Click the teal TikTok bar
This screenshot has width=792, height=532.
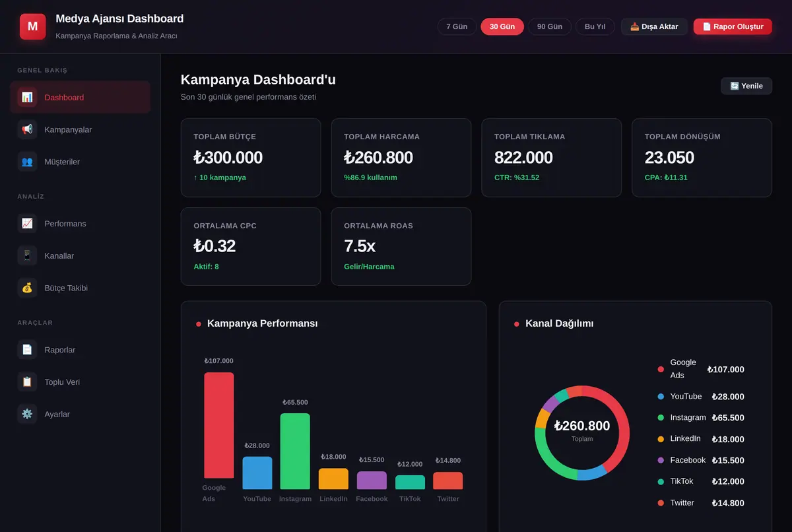[x=410, y=482]
